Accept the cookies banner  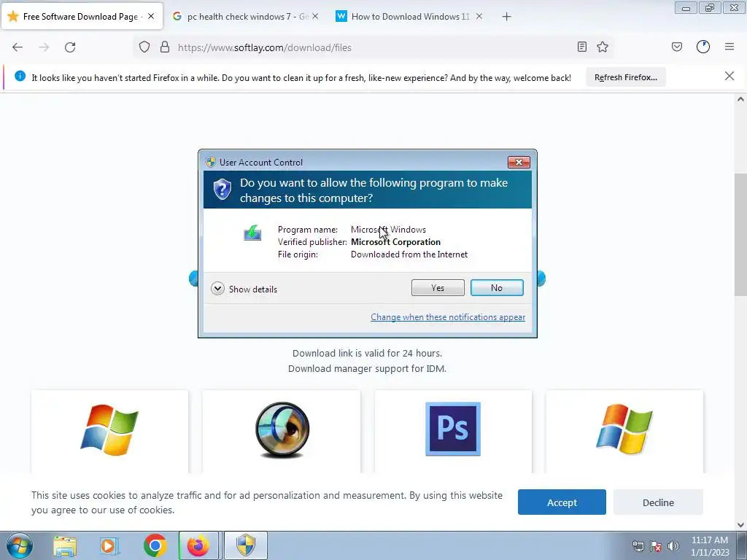point(562,502)
